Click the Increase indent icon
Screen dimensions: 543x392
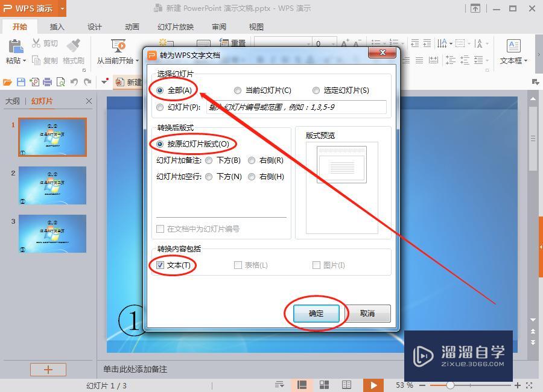click(x=427, y=43)
